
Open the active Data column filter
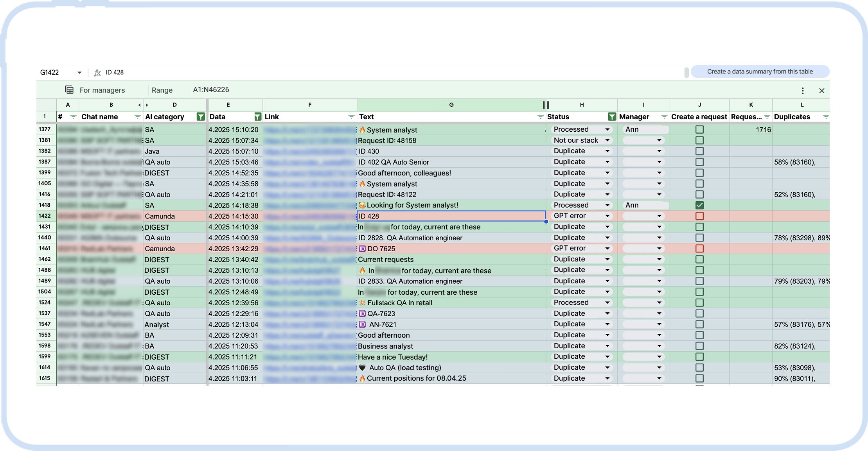tap(258, 117)
